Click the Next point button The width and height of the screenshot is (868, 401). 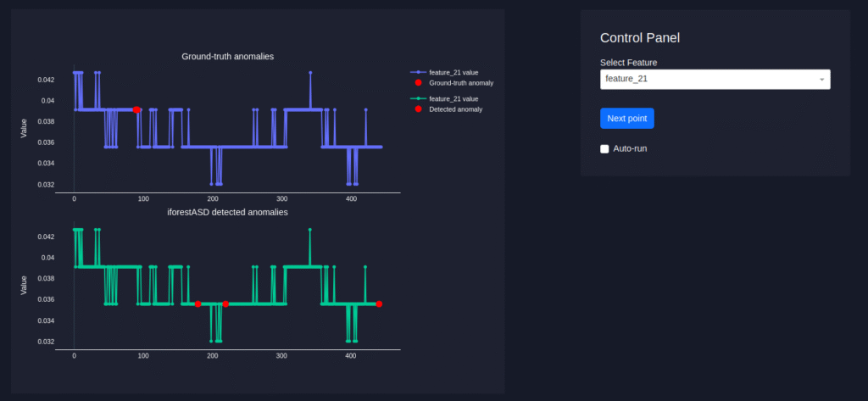point(626,119)
